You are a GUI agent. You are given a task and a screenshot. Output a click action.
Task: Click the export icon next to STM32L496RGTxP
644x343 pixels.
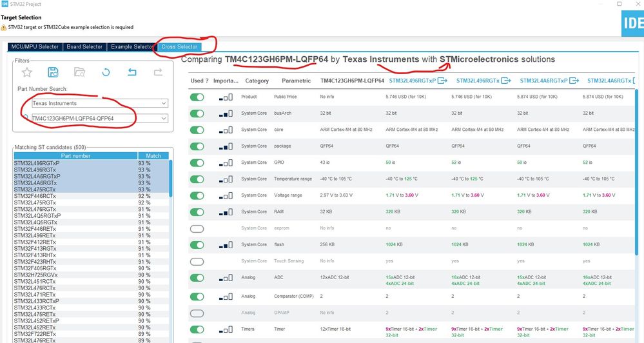coord(442,81)
